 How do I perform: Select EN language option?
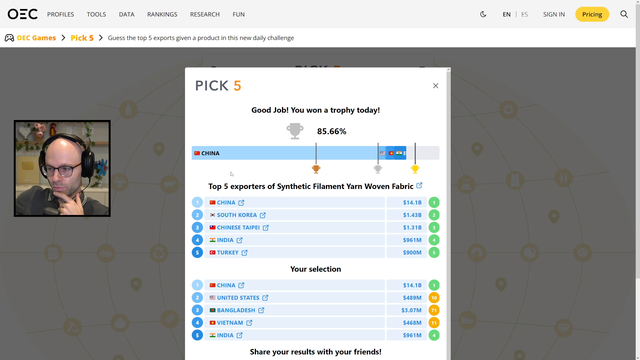point(507,14)
